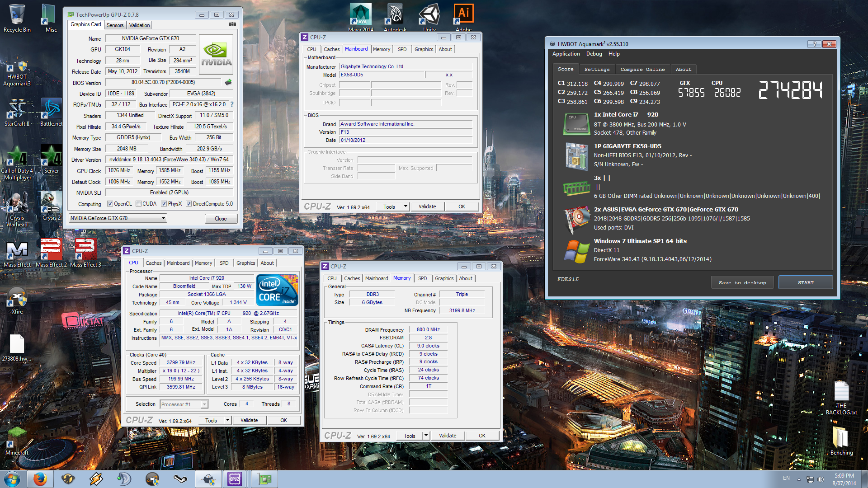868x488 pixels.
Task: Click START button in HWBOT Aquamark
Action: [806, 282]
